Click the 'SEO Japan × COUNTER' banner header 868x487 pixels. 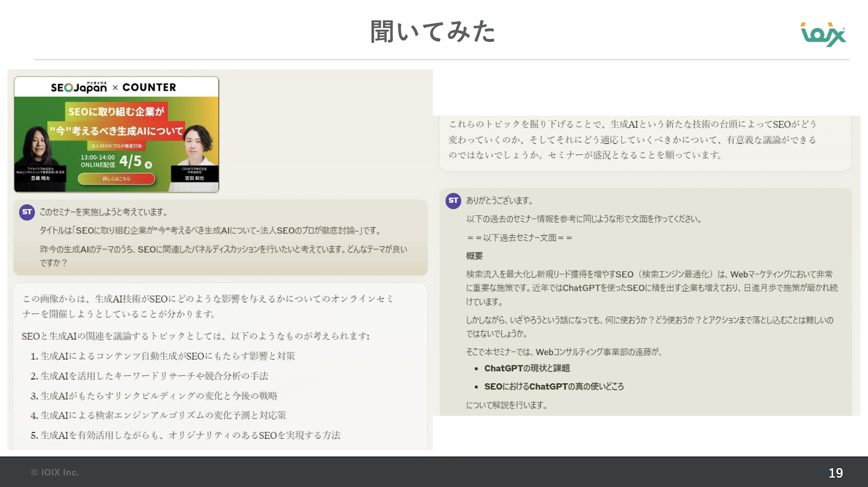pos(113,87)
